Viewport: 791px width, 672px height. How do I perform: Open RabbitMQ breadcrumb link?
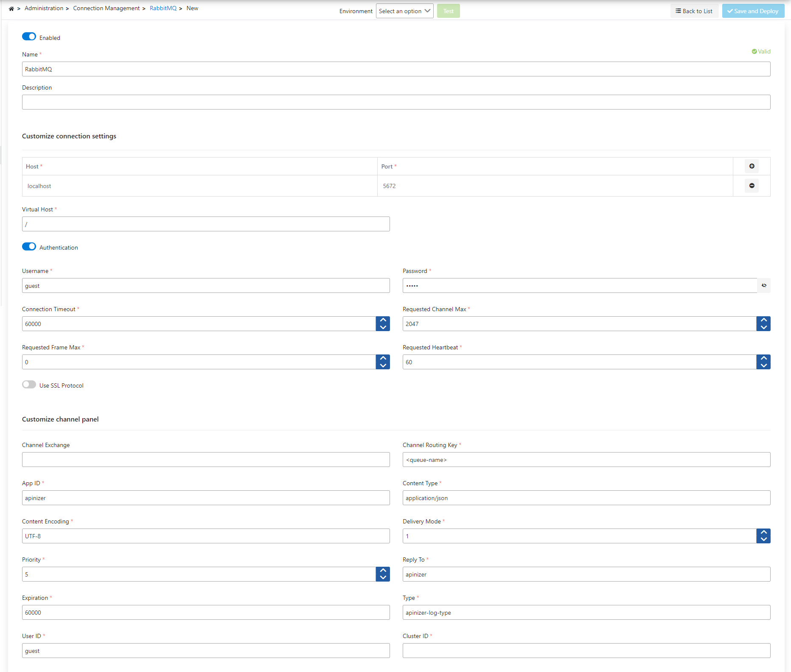(163, 8)
